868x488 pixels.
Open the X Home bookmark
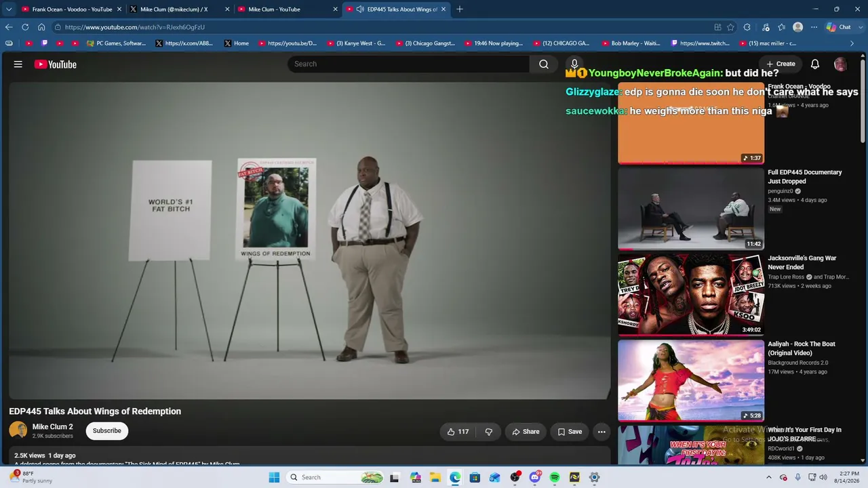[x=236, y=43]
